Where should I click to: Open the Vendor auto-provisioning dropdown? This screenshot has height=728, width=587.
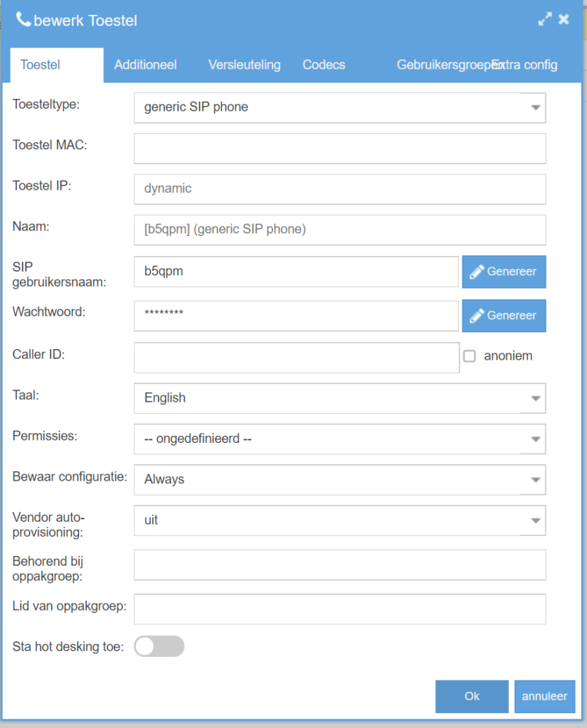pos(339,520)
